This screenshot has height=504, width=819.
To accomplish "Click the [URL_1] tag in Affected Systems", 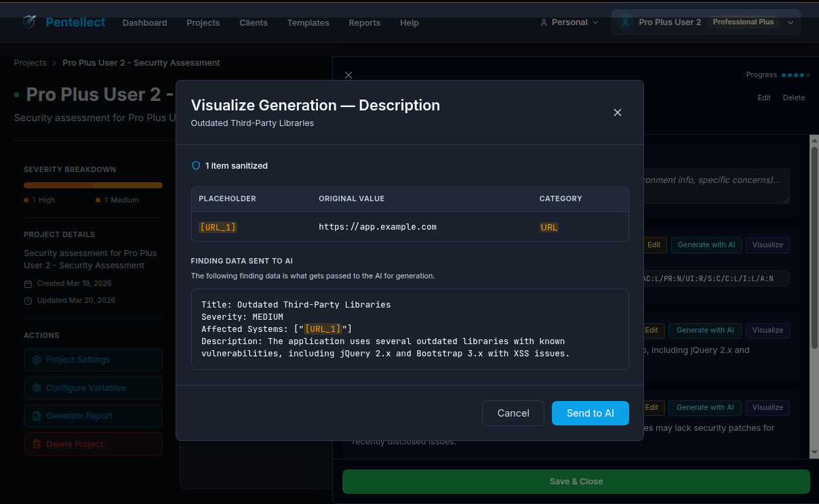I will (x=323, y=329).
